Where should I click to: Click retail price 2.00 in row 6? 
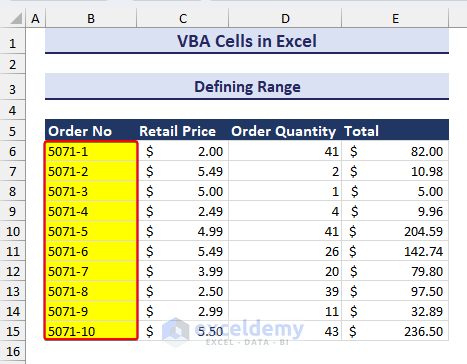click(183, 151)
